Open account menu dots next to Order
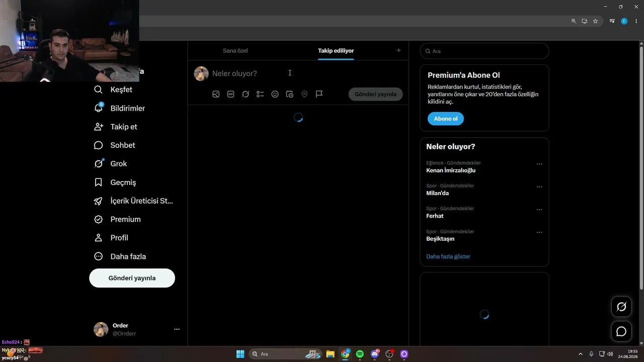Viewport: 644px width, 362px height. 177,329
